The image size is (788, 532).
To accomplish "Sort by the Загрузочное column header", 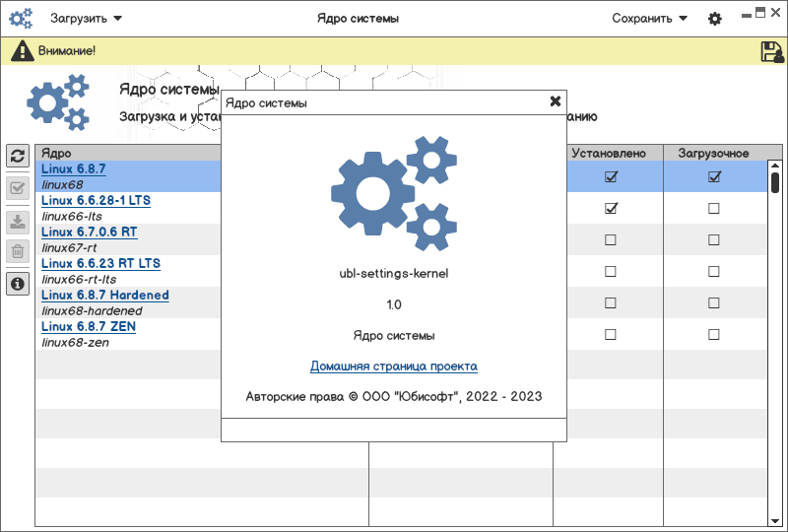I will pyautogui.click(x=714, y=153).
